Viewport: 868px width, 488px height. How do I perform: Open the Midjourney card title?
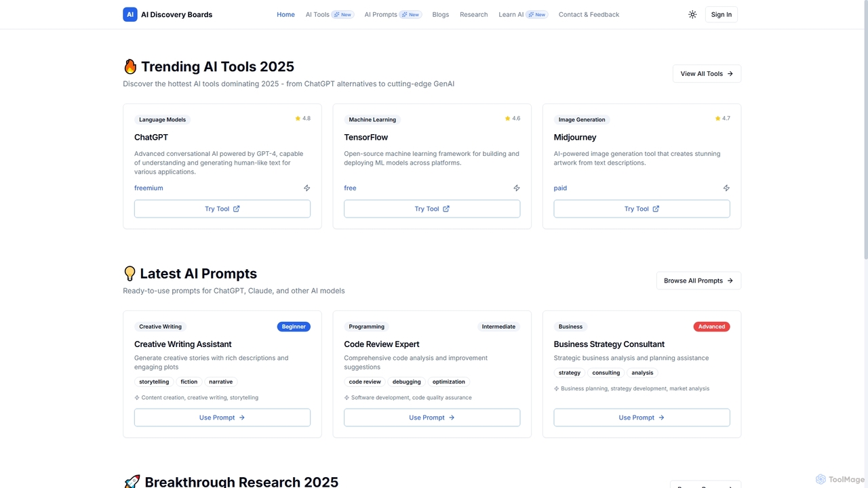tap(575, 137)
